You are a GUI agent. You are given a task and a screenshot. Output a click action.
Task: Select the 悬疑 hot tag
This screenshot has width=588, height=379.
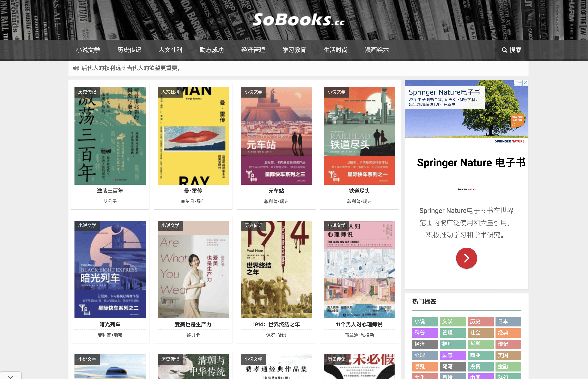click(x=425, y=367)
